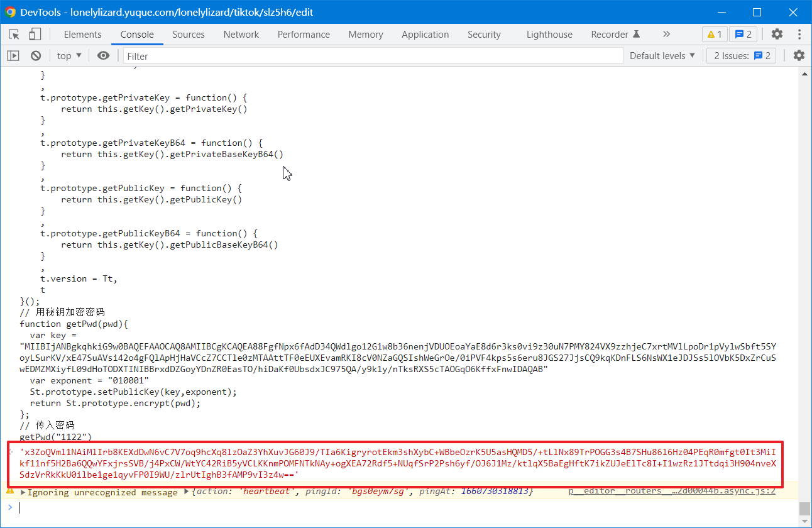The height and width of the screenshot is (528, 812).
Task: Open the console settings gear icon
Action: [x=799, y=56]
